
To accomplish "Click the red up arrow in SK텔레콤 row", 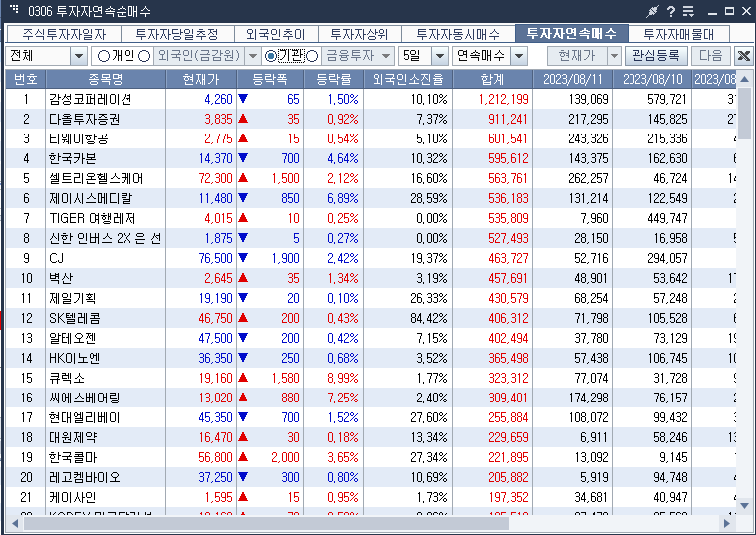I will click(x=243, y=318).
